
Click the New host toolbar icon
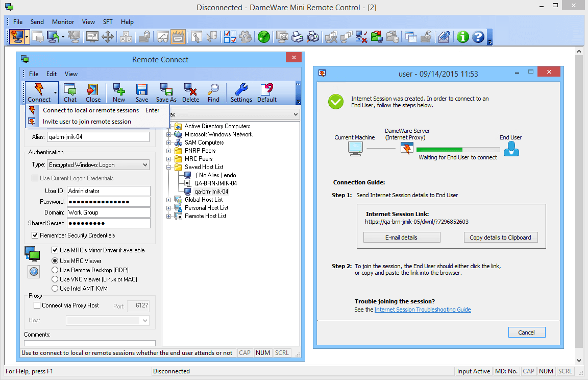click(119, 92)
